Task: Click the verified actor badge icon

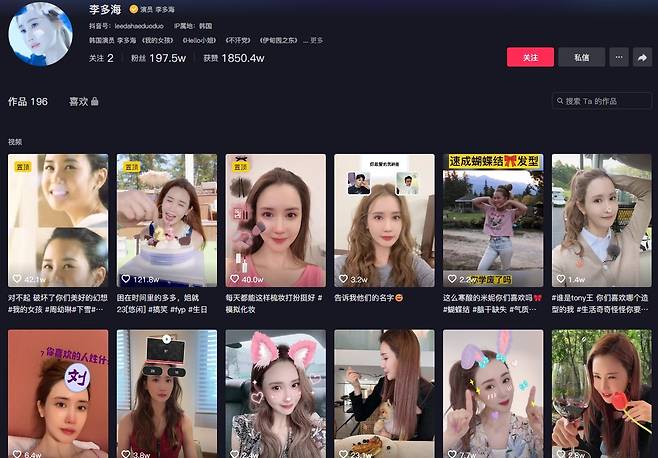Action: coord(135,9)
